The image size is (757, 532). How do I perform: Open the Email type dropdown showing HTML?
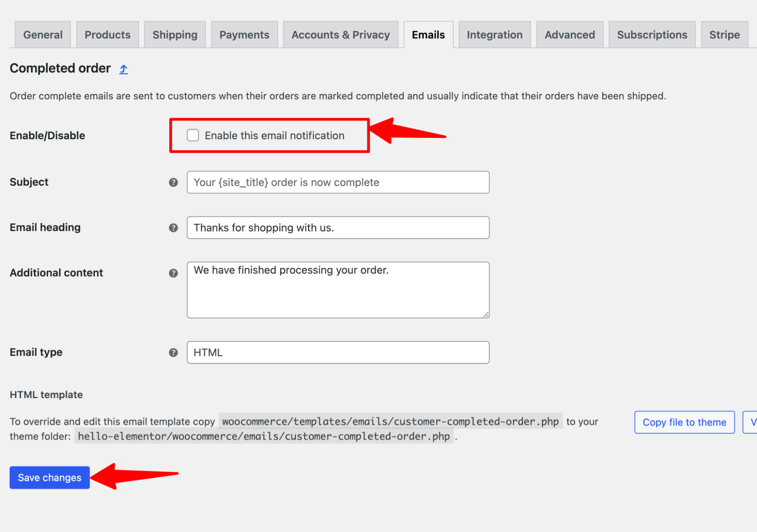coord(338,352)
